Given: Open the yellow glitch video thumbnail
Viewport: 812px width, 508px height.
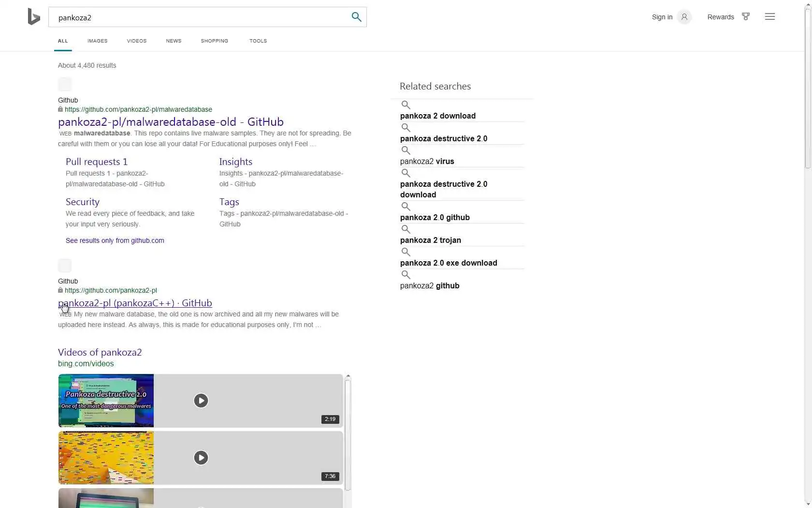Looking at the screenshot, I should click(106, 458).
